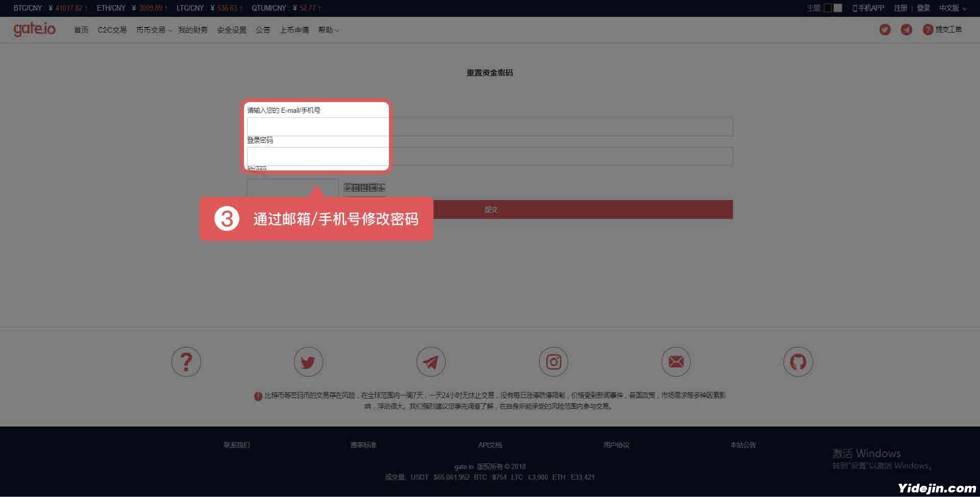Click the gate.io logo
980x497 pixels.
pyautogui.click(x=35, y=29)
